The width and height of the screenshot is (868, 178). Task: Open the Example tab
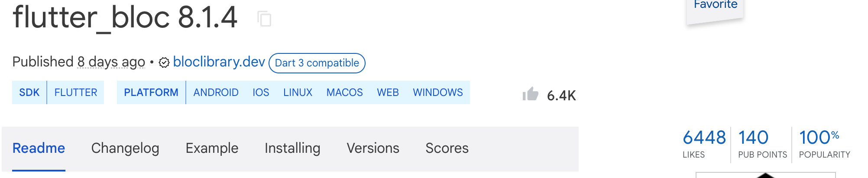tap(212, 148)
